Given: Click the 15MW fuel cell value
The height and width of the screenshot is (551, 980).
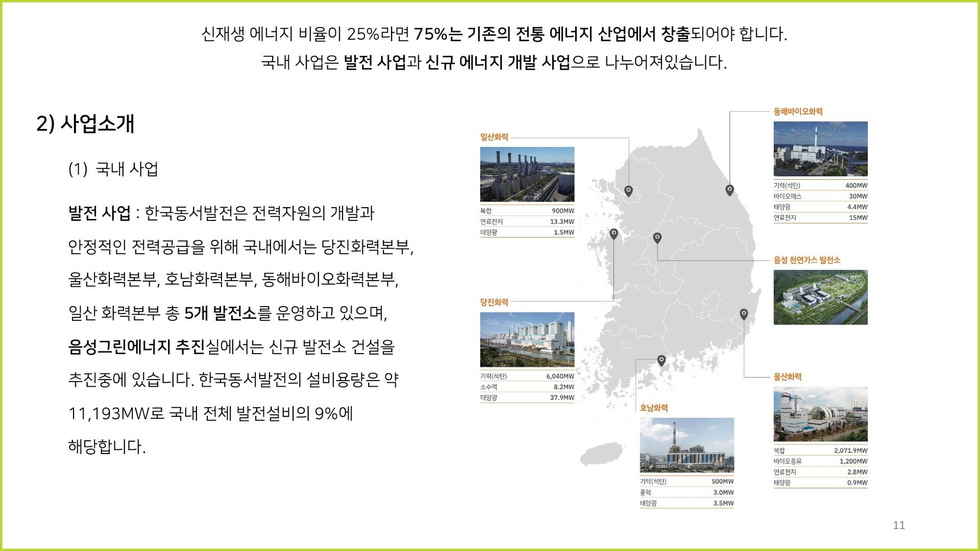Looking at the screenshot, I should [x=859, y=218].
